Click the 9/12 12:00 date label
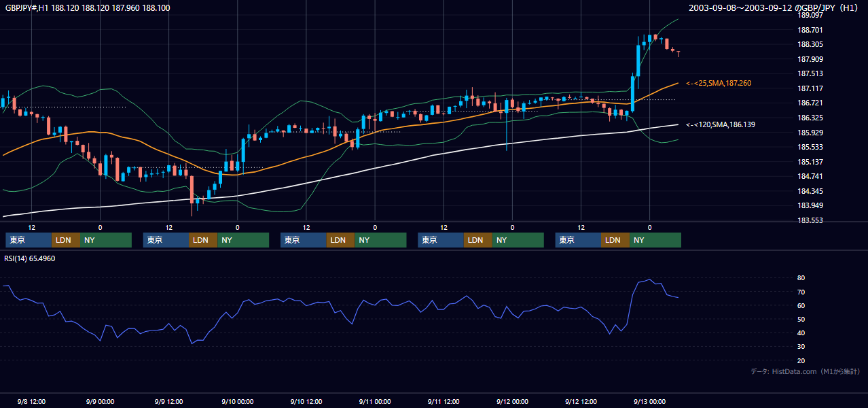 (581, 401)
